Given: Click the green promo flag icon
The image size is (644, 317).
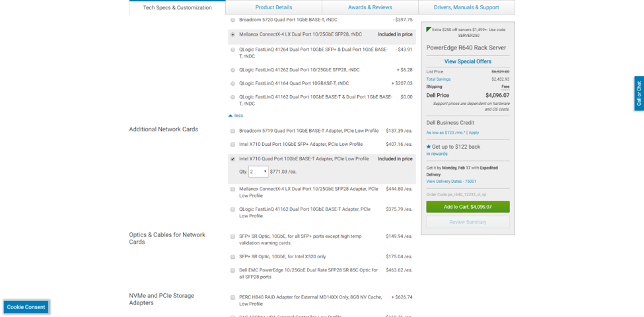Looking at the screenshot, I should 429,30.
